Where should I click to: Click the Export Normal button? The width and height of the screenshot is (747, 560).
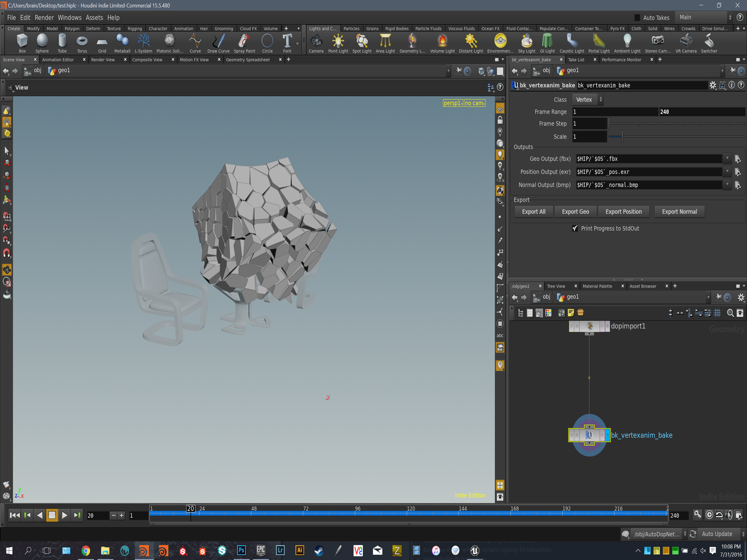tap(679, 212)
